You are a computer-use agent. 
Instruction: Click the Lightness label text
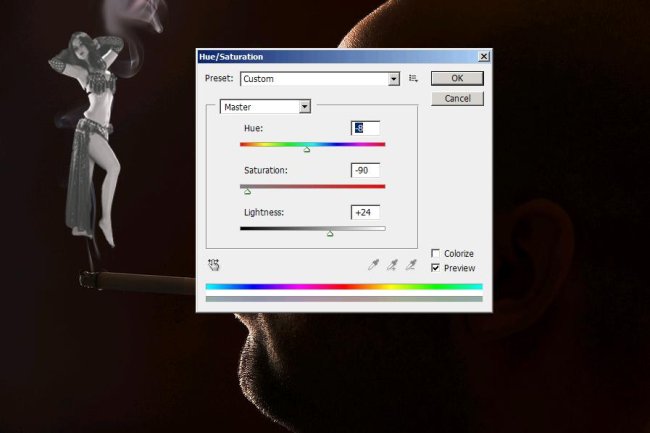[264, 213]
